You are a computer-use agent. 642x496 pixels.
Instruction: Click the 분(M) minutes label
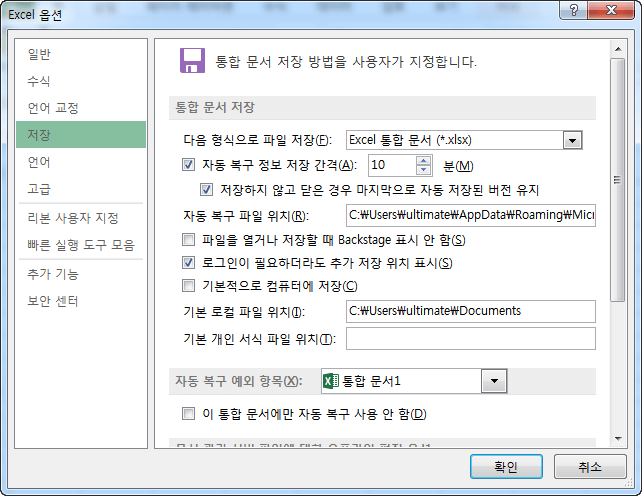[458, 166]
